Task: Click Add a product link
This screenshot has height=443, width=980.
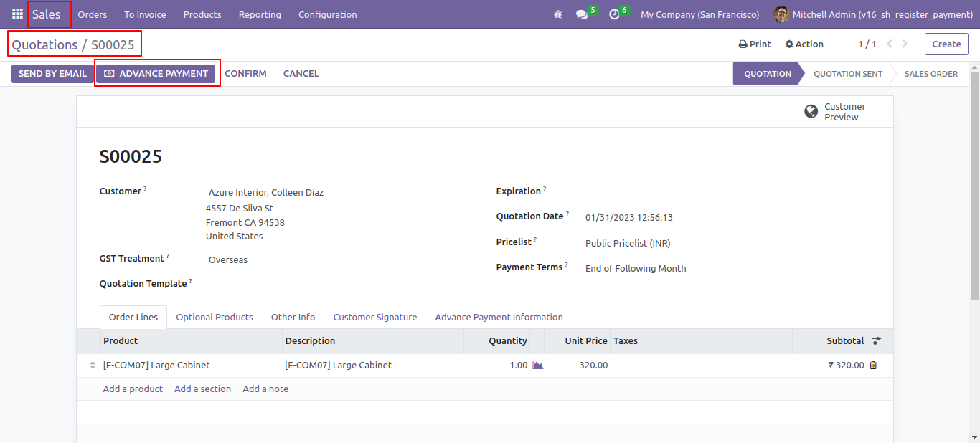Action: [x=133, y=389]
